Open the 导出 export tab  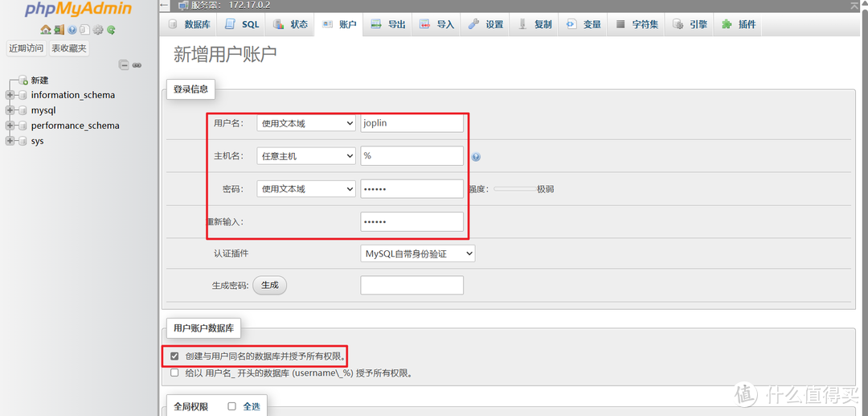(388, 24)
